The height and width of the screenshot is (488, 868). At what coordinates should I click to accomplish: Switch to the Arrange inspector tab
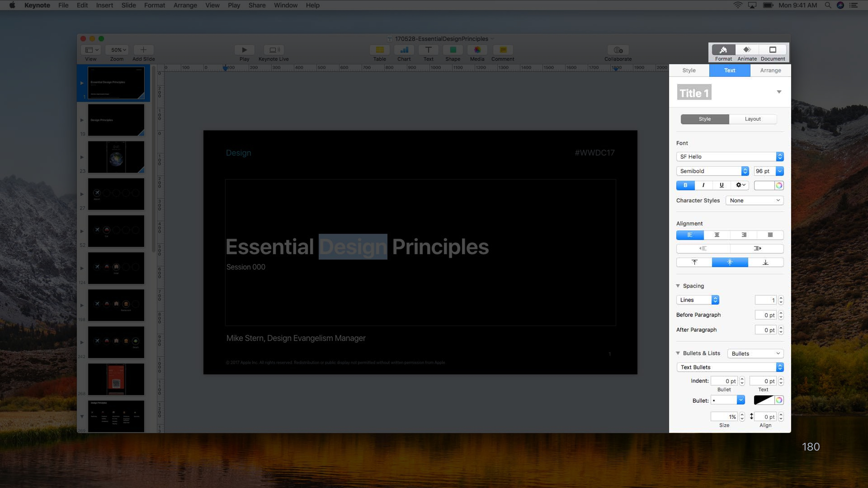click(x=770, y=70)
